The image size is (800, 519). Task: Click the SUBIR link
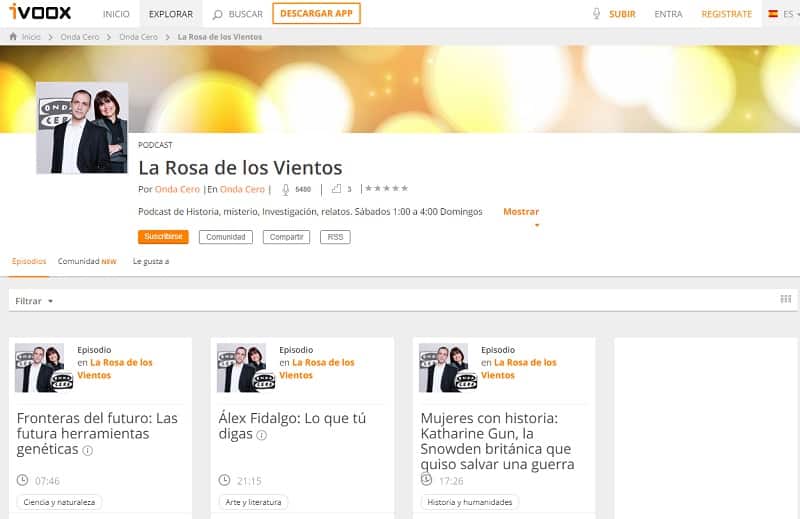point(622,14)
